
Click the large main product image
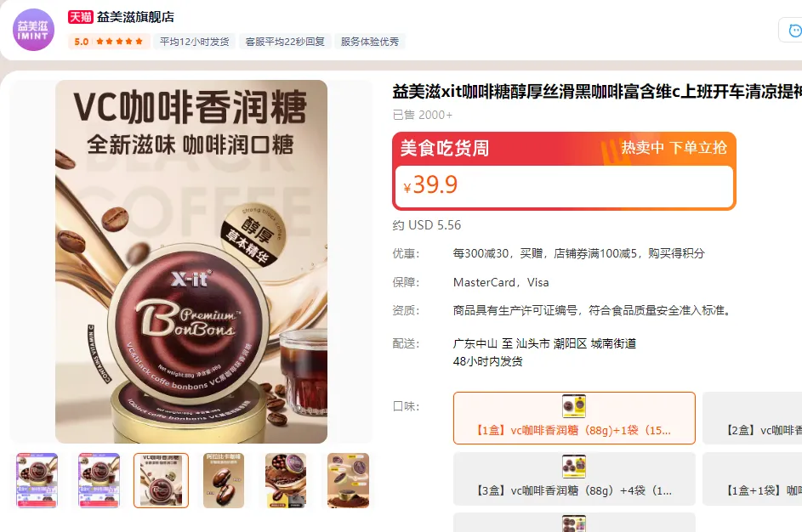191,262
